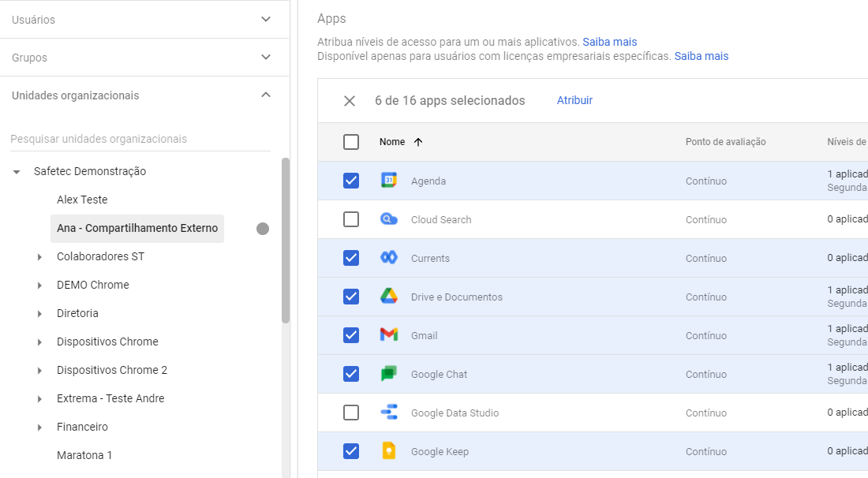Viewport: 868px width, 478px height.
Task: Collapse the Safetec Demonstração tree node
Action: [x=17, y=172]
